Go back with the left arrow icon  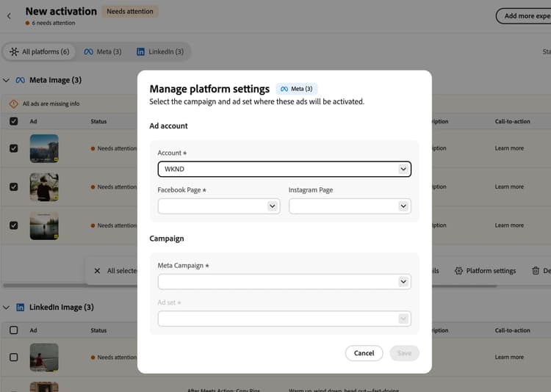9,16
